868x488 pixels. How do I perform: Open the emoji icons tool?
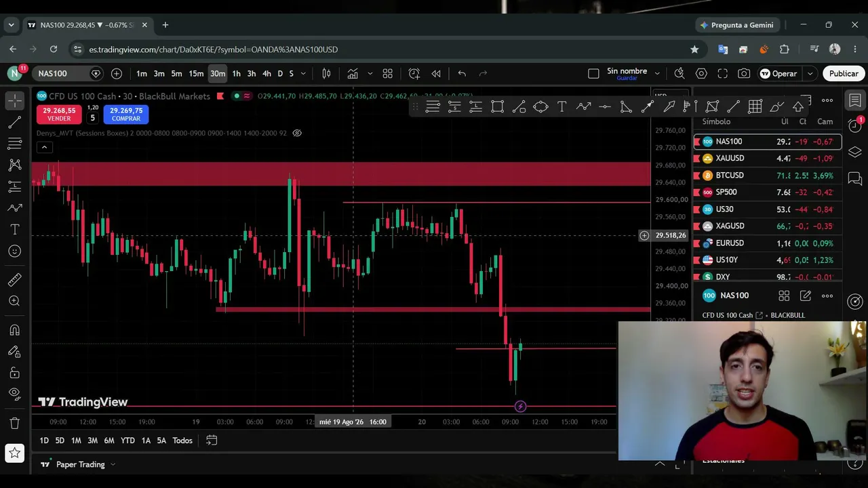(x=15, y=251)
